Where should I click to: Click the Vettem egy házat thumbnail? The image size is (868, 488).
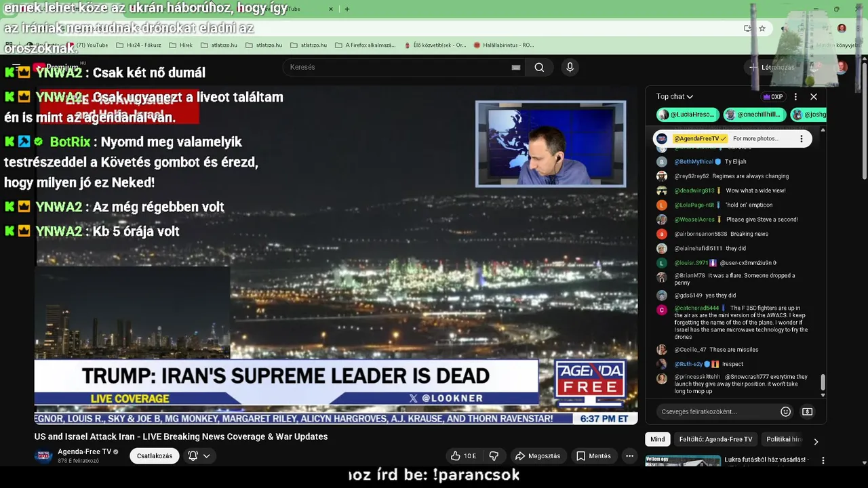[x=682, y=461]
